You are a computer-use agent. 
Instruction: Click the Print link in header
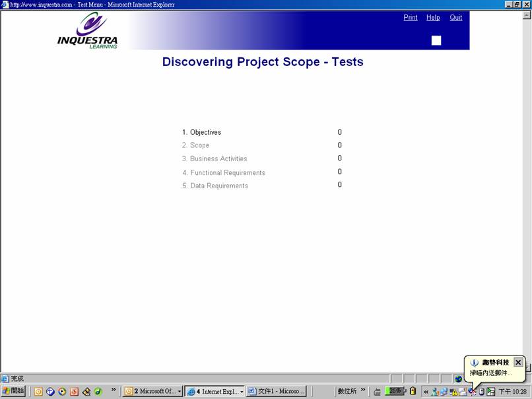click(x=411, y=17)
